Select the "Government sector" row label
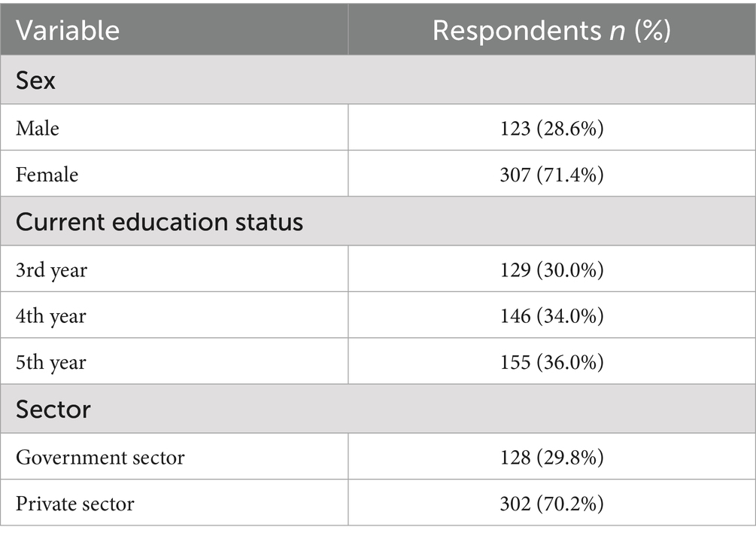 click(100, 457)
